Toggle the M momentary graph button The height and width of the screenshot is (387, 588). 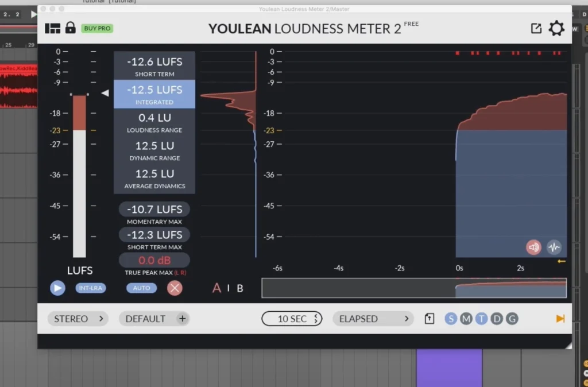click(466, 319)
